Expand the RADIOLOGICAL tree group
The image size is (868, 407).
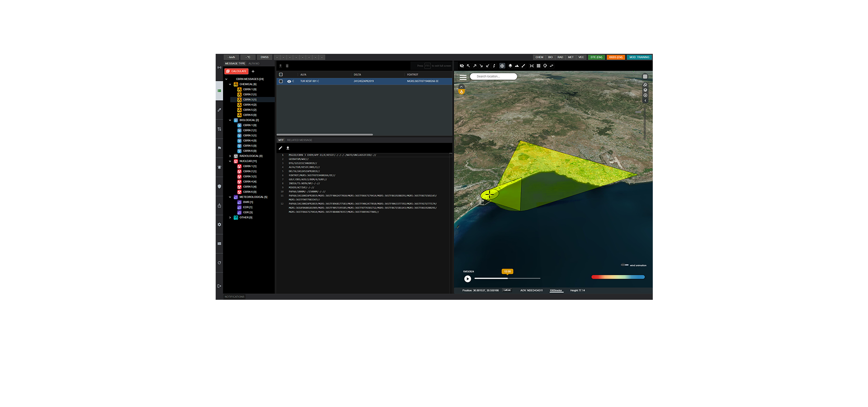pos(230,156)
